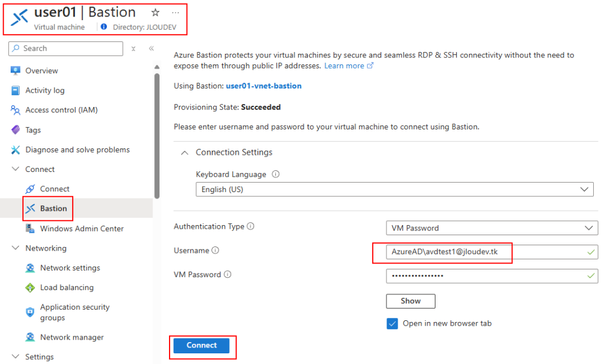Open the more options ellipsis in header
This screenshot has height=364, width=605.
click(x=175, y=13)
